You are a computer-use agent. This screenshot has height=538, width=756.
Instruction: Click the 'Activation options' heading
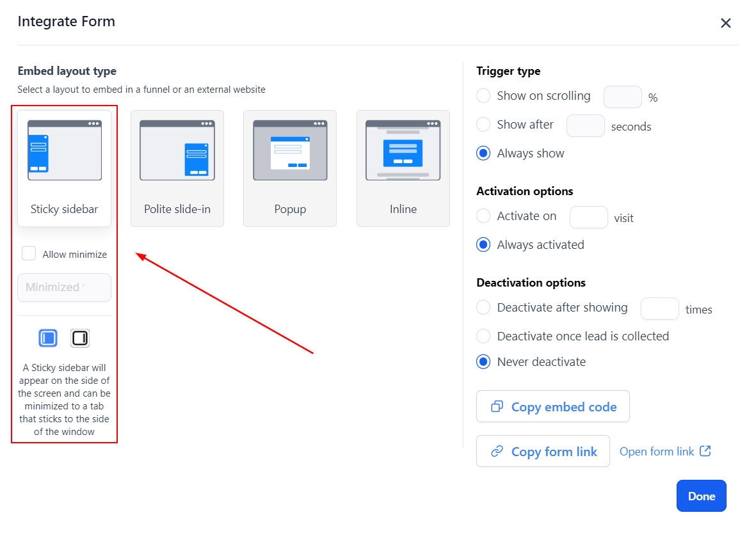pyautogui.click(x=524, y=191)
